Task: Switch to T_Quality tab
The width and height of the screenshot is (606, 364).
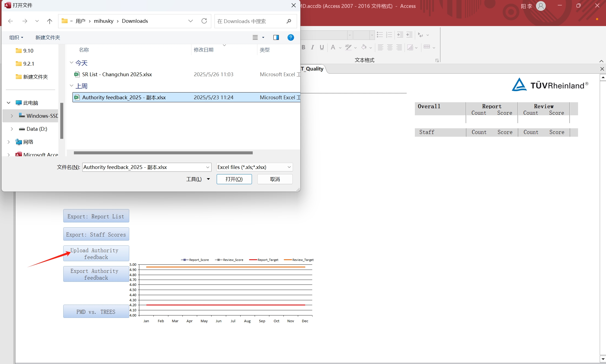Action: tap(312, 69)
